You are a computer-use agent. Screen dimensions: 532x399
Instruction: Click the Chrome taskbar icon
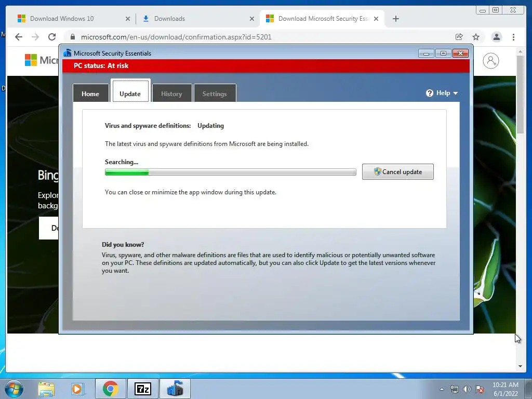point(110,389)
